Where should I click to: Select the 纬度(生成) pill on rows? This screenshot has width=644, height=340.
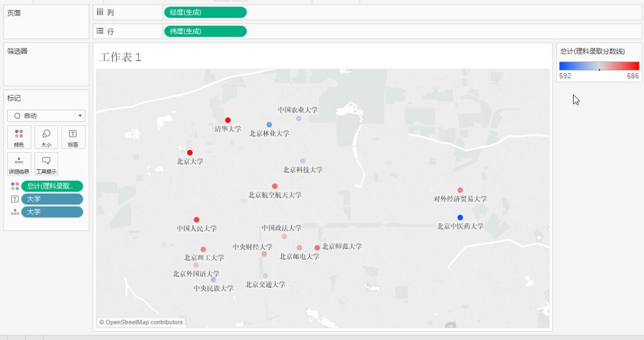tap(205, 31)
